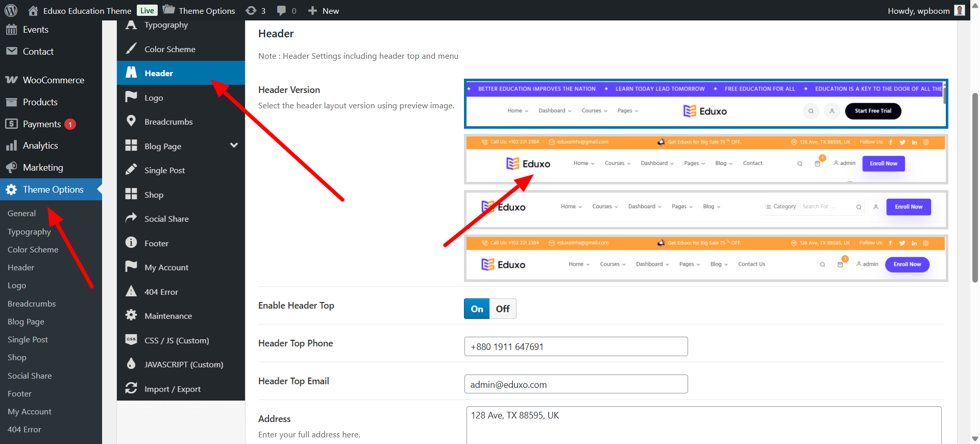
Task: Click the JAVASCRIPT droplet icon
Action: click(131, 363)
